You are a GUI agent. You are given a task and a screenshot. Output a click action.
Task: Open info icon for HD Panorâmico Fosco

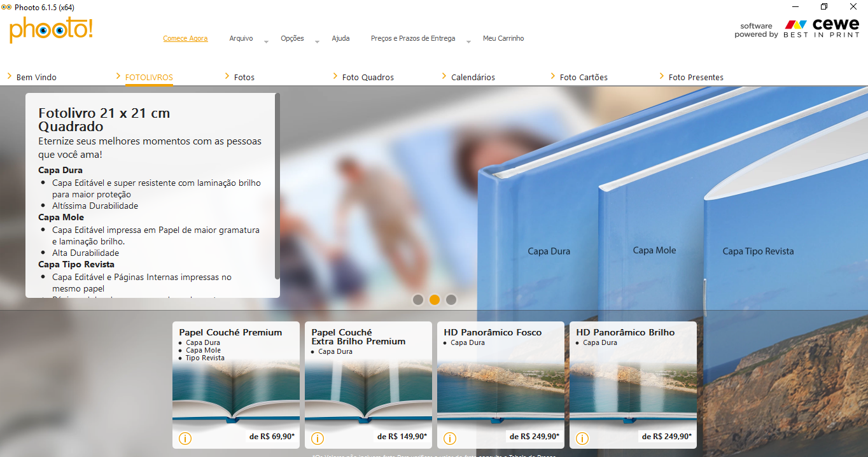(x=450, y=439)
